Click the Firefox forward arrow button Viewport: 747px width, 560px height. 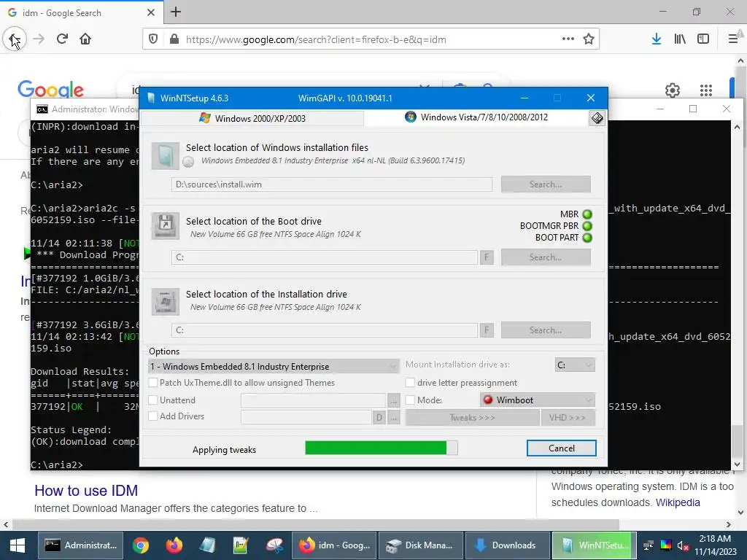tap(39, 39)
